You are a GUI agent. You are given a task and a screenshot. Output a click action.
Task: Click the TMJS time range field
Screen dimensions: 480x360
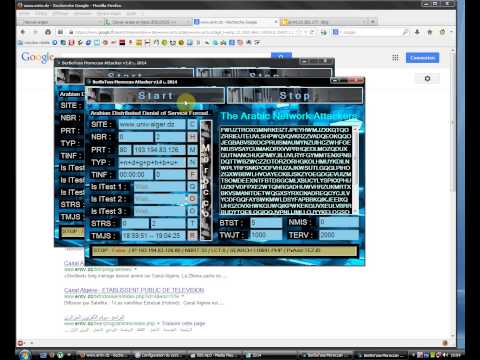point(153,236)
